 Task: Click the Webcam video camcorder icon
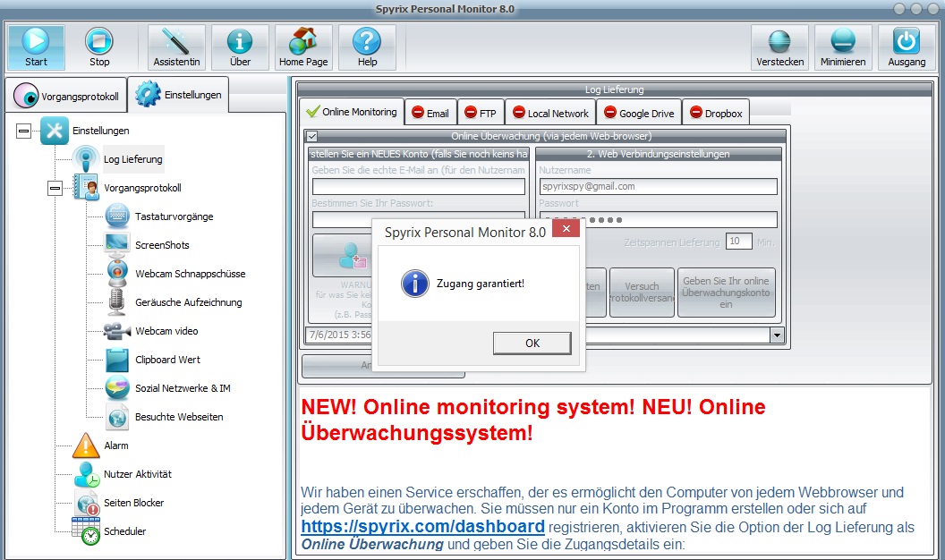tap(117, 331)
